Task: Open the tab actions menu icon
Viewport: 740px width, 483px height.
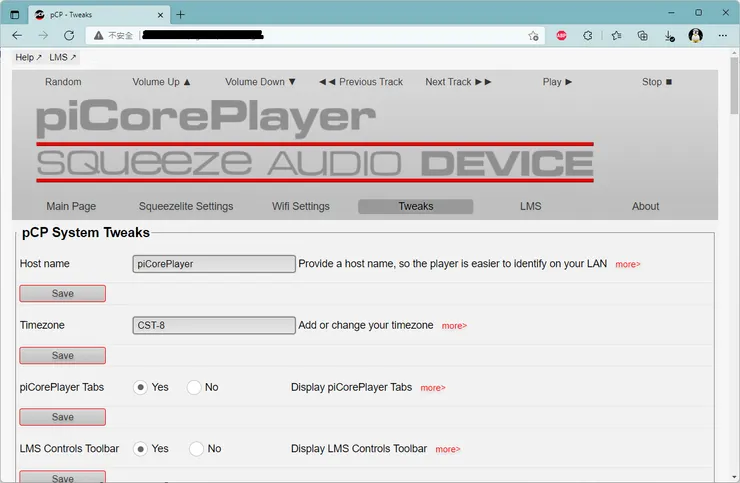Action: point(15,15)
